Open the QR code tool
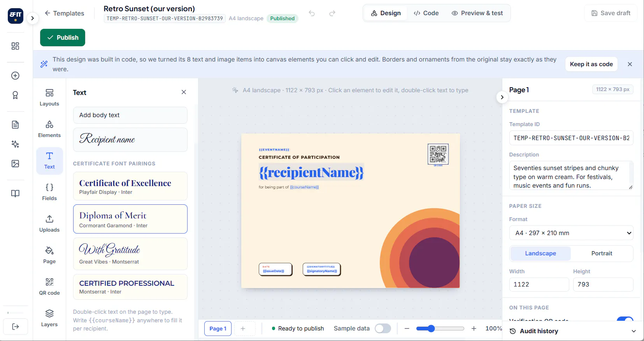Image resolution: width=644 pixels, height=341 pixels. (x=49, y=287)
